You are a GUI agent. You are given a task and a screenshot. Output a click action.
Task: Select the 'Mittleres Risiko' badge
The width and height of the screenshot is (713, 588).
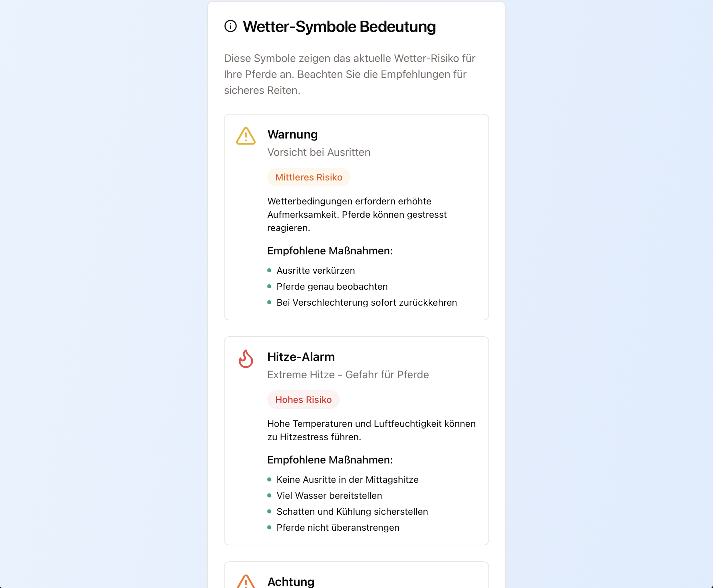[309, 177]
